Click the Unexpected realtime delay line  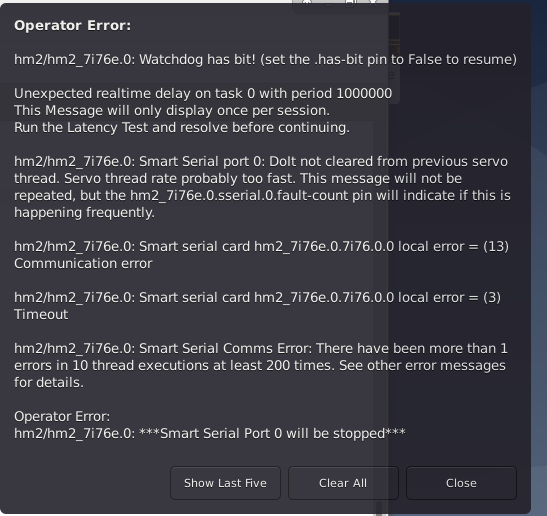coord(203,94)
